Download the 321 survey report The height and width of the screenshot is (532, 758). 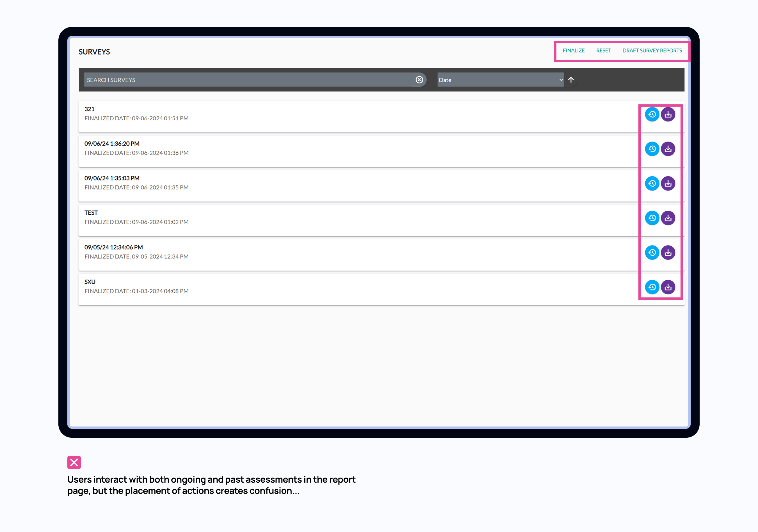(x=668, y=114)
